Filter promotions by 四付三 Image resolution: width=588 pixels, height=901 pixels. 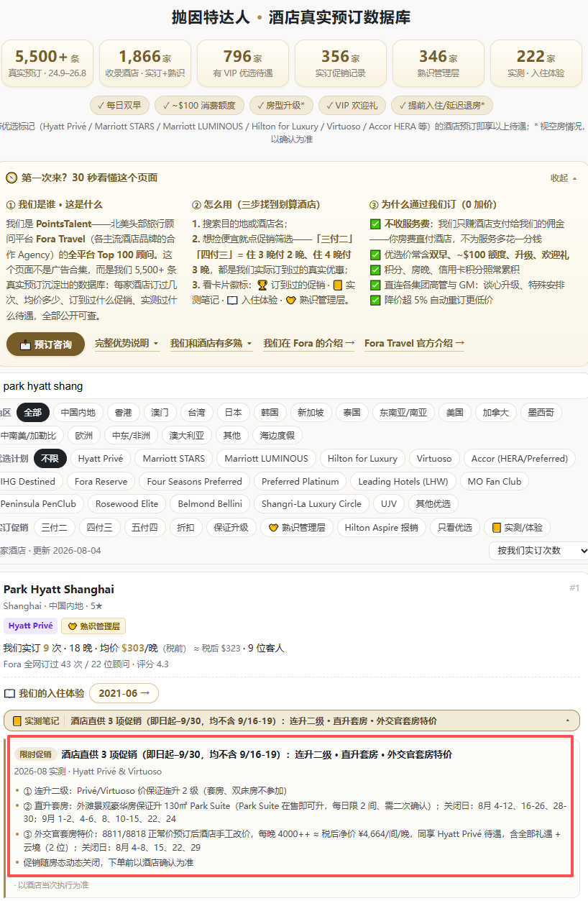coord(99,527)
